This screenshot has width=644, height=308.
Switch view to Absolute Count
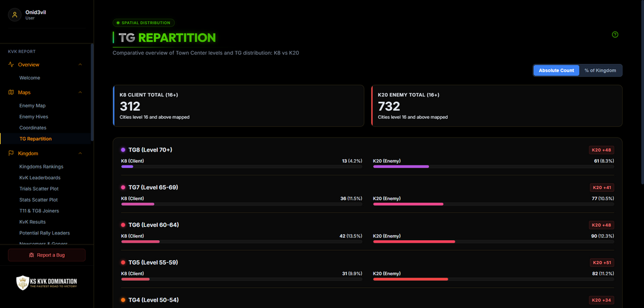(x=556, y=70)
